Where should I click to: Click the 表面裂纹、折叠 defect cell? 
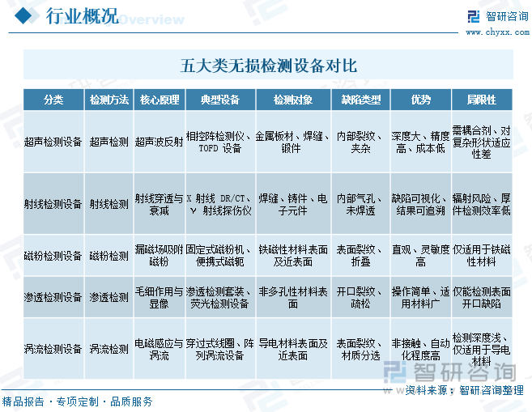[x=360, y=255]
